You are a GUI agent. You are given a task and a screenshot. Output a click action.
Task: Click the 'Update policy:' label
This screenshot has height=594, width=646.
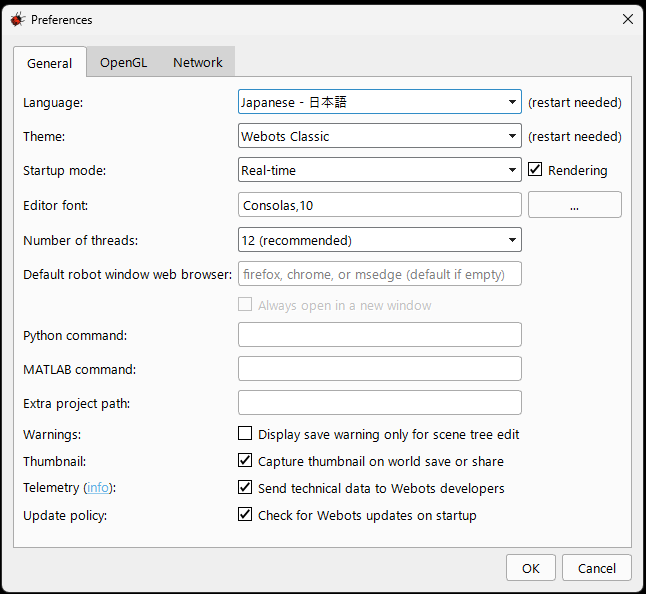pyautogui.click(x=65, y=516)
